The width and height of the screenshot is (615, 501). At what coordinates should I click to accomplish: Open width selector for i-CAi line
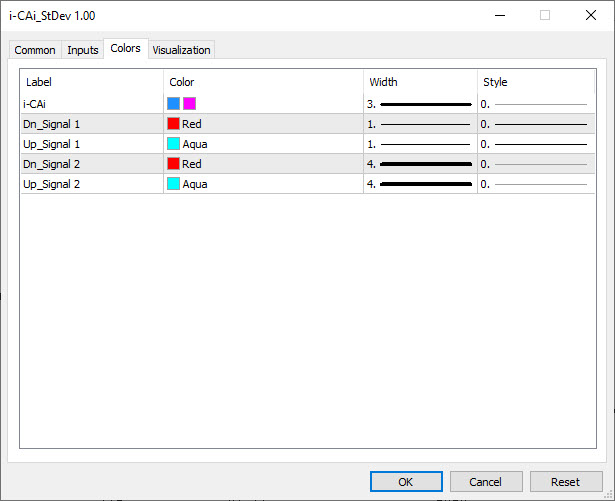click(x=420, y=104)
